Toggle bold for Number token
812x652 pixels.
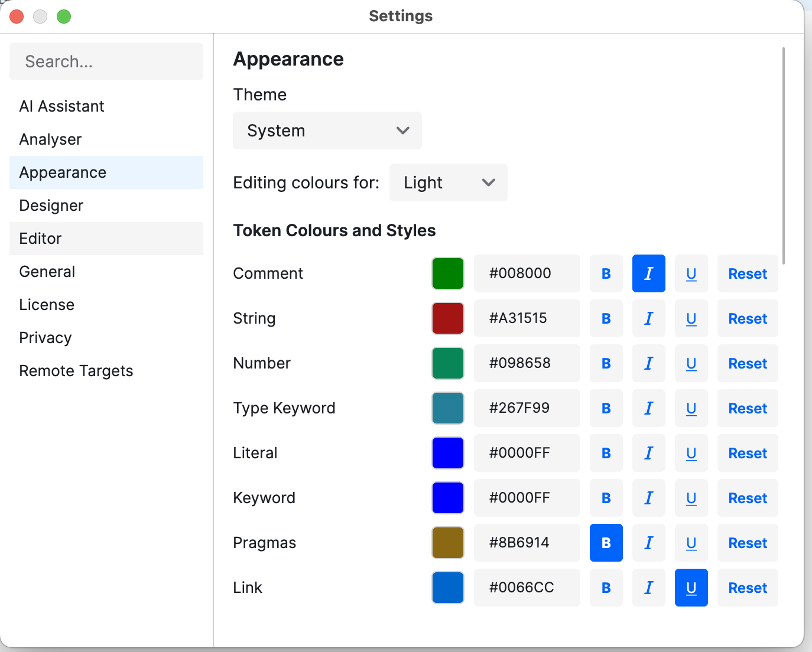click(x=606, y=363)
